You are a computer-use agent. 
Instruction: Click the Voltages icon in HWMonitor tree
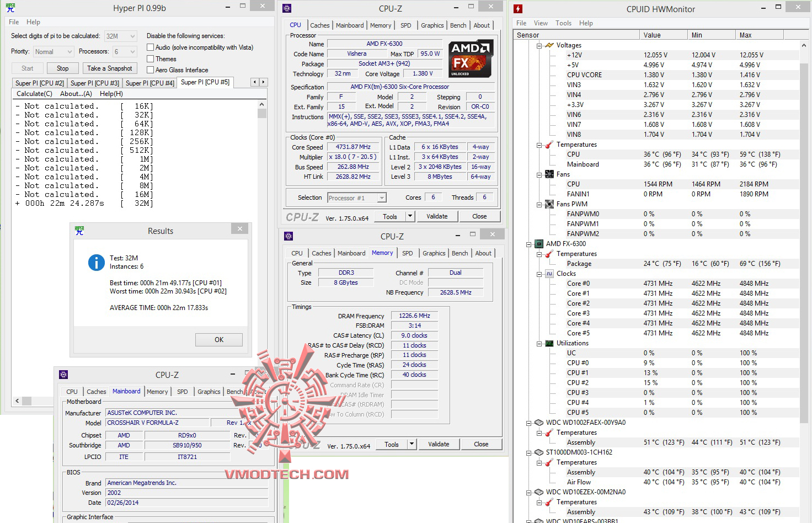549,45
